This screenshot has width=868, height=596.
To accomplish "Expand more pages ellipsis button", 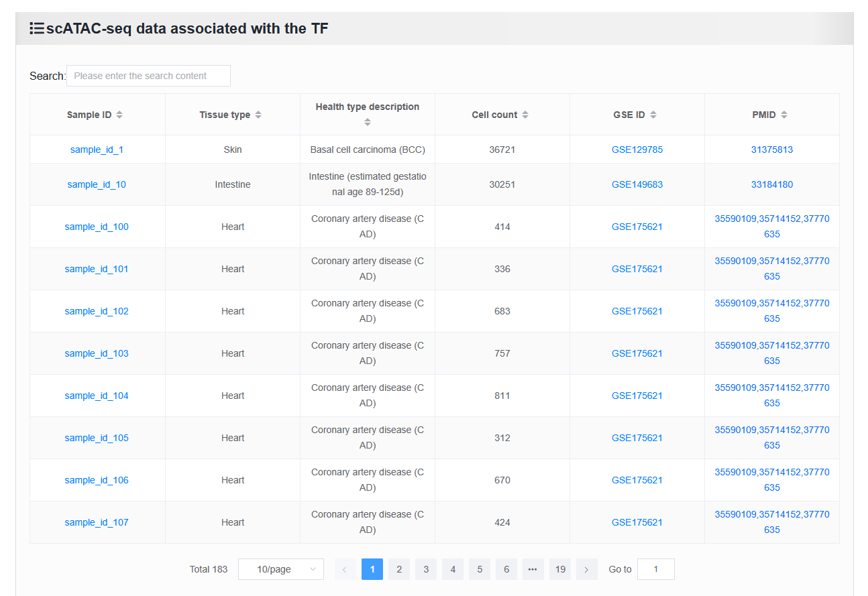I will click(x=533, y=569).
